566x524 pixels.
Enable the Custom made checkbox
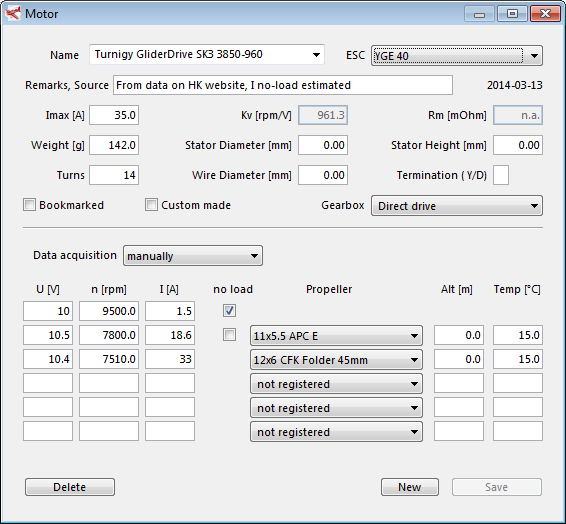pos(151,205)
